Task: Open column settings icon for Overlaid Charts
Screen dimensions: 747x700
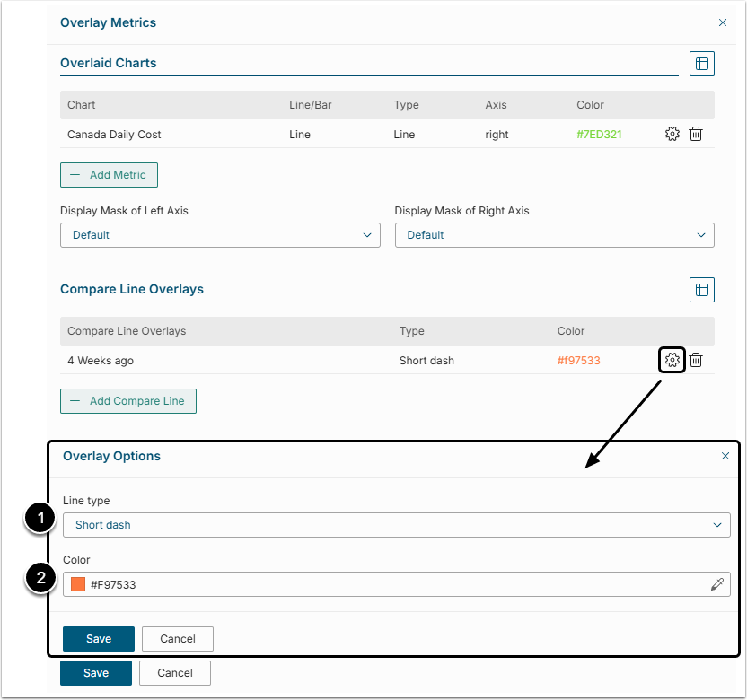Action: tap(701, 64)
